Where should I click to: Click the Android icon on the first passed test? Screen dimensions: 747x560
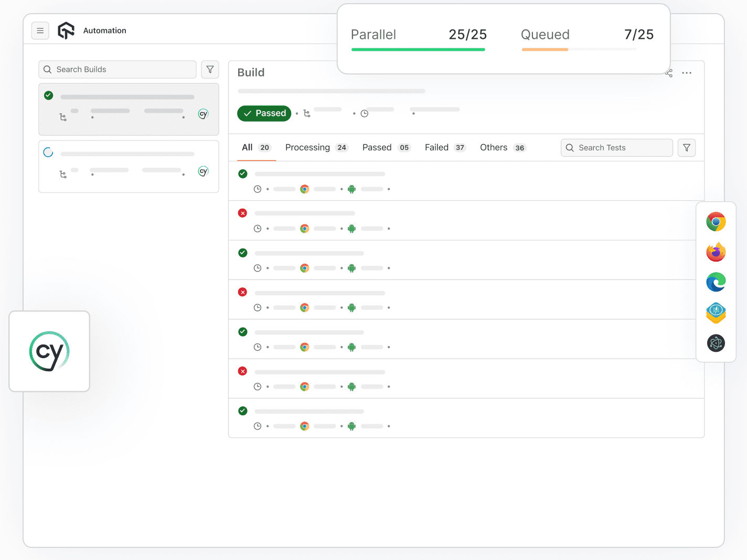[351, 189]
